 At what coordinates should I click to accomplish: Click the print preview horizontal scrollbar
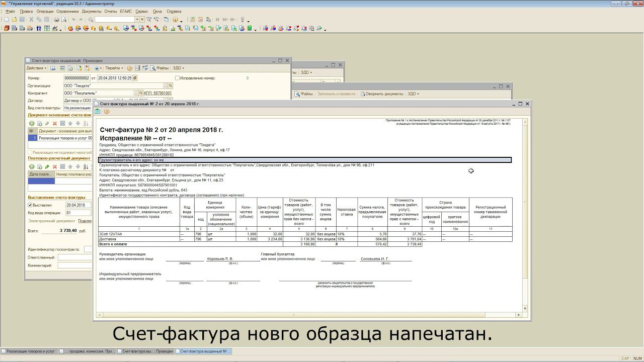coord(308,315)
